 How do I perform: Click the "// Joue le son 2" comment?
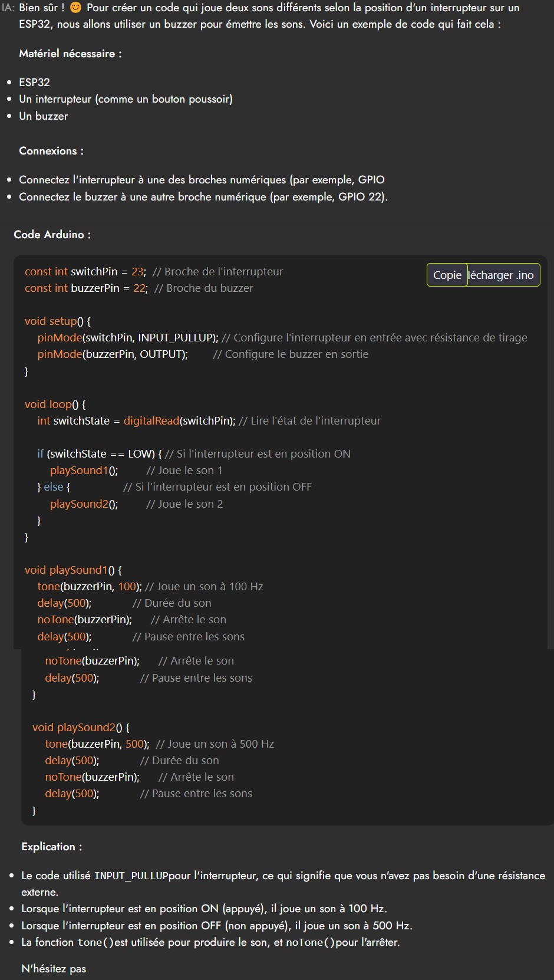[184, 504]
